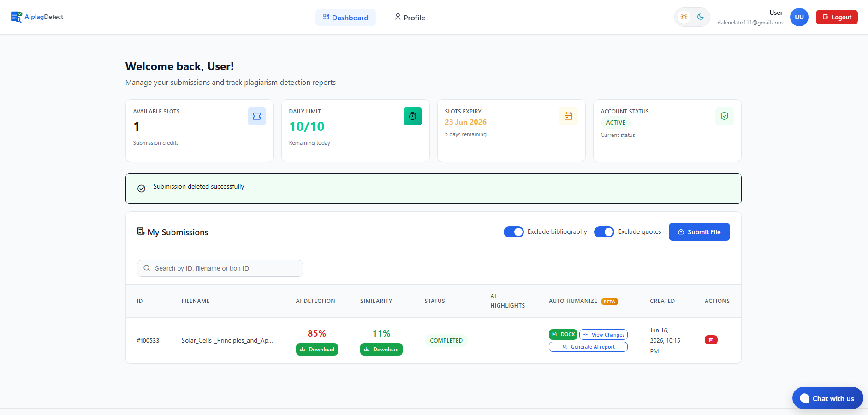Click the 10/10 daily limit value
868x415 pixels.
pyautogui.click(x=307, y=126)
